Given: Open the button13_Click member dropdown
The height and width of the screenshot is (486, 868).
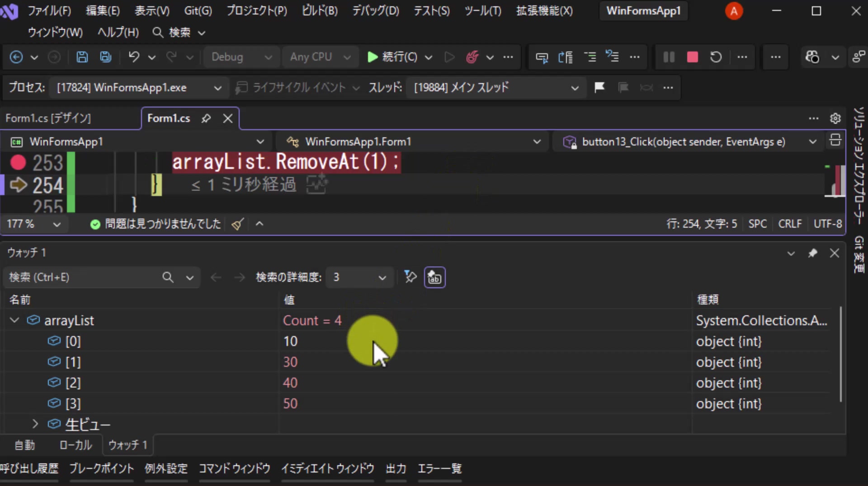Looking at the screenshot, I should [x=689, y=142].
